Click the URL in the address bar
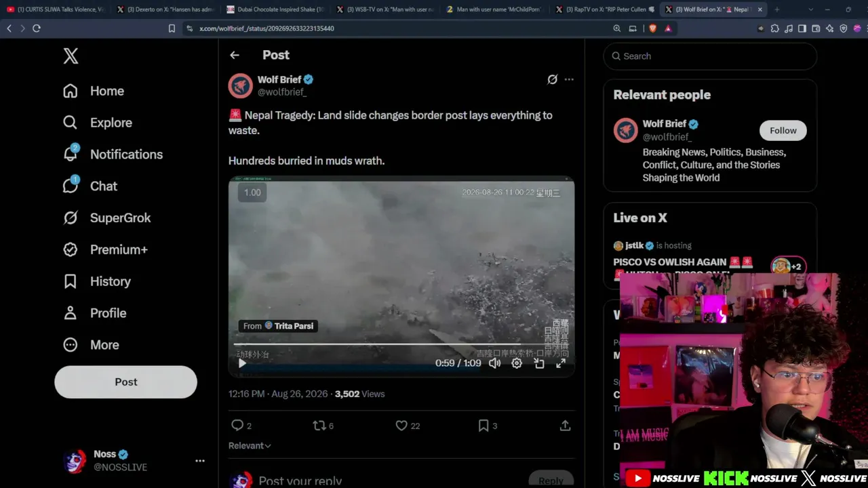868x488 pixels. [267, 28]
